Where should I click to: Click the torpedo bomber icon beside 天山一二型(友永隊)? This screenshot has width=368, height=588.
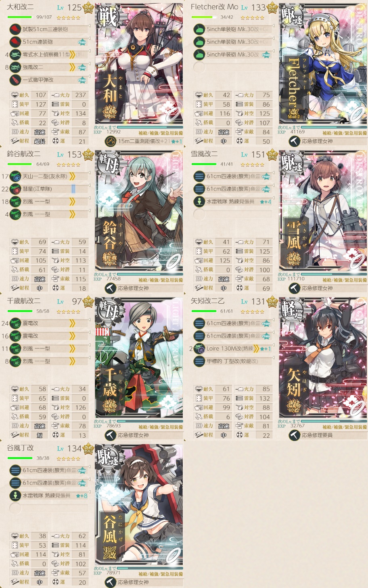(15, 176)
